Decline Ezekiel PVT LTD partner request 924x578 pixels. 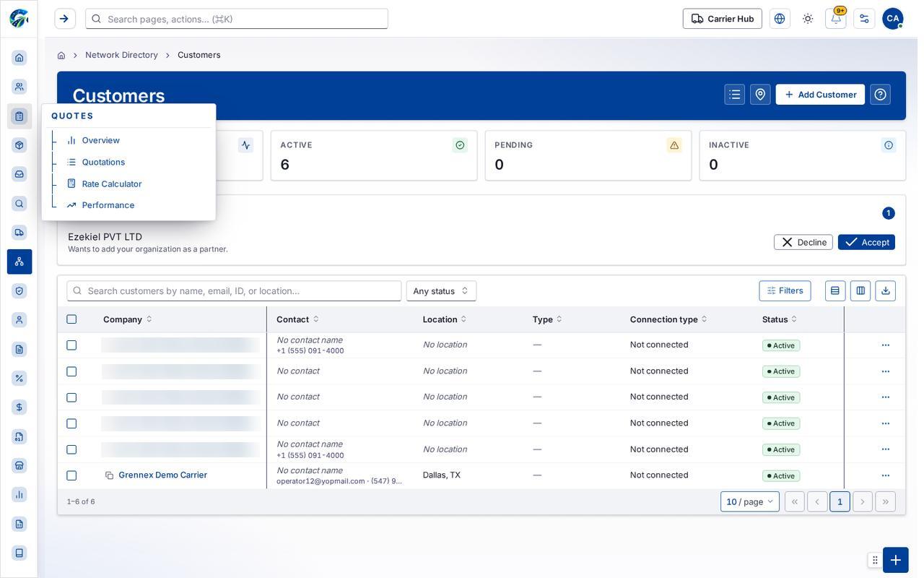tap(803, 242)
